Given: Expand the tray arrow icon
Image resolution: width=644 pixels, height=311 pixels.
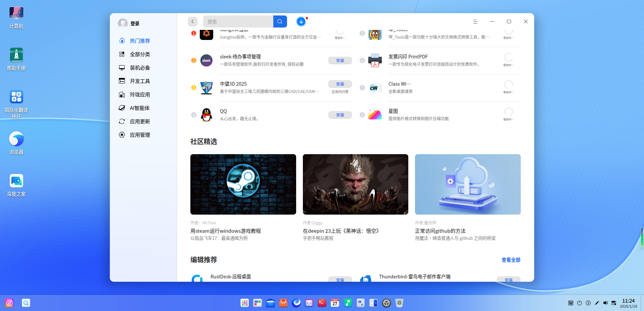Looking at the screenshot, I should (x=588, y=303).
